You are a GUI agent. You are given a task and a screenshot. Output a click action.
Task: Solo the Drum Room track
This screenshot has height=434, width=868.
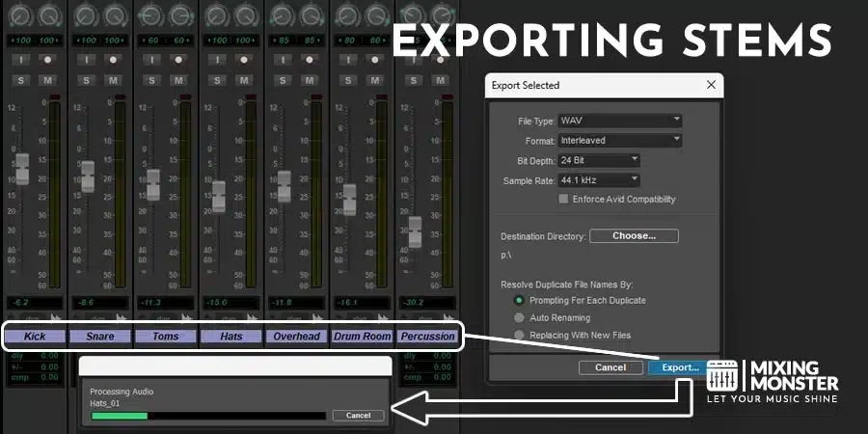346,79
